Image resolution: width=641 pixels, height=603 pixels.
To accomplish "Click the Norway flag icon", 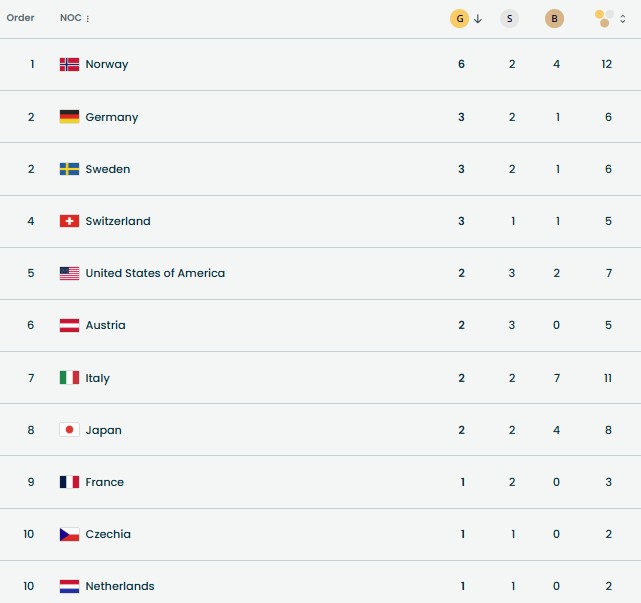I will tap(69, 64).
